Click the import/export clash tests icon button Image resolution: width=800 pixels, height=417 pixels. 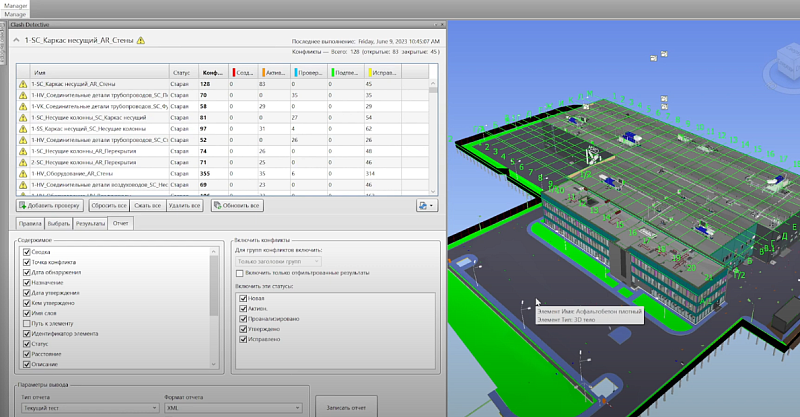[426, 205]
